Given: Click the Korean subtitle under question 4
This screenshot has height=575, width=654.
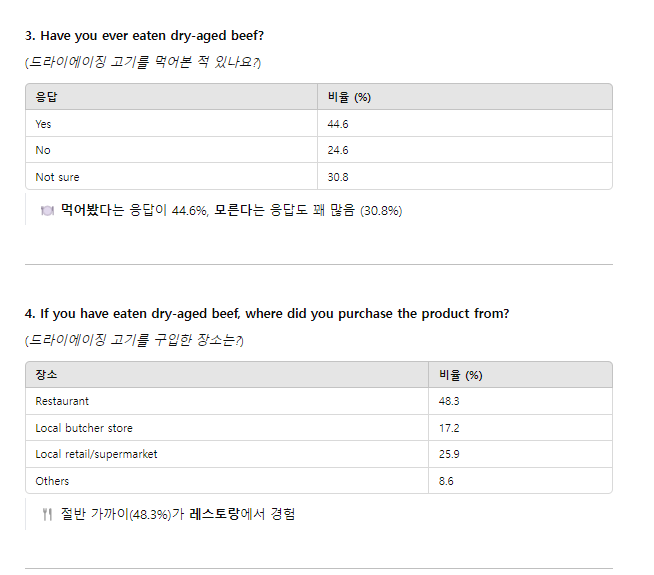Looking at the screenshot, I should pyautogui.click(x=135, y=340).
